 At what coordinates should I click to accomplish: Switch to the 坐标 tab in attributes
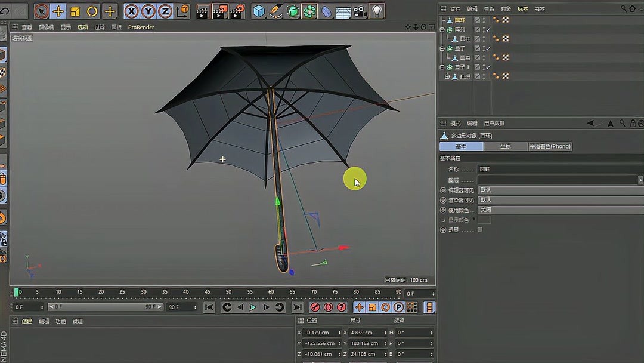506,146
